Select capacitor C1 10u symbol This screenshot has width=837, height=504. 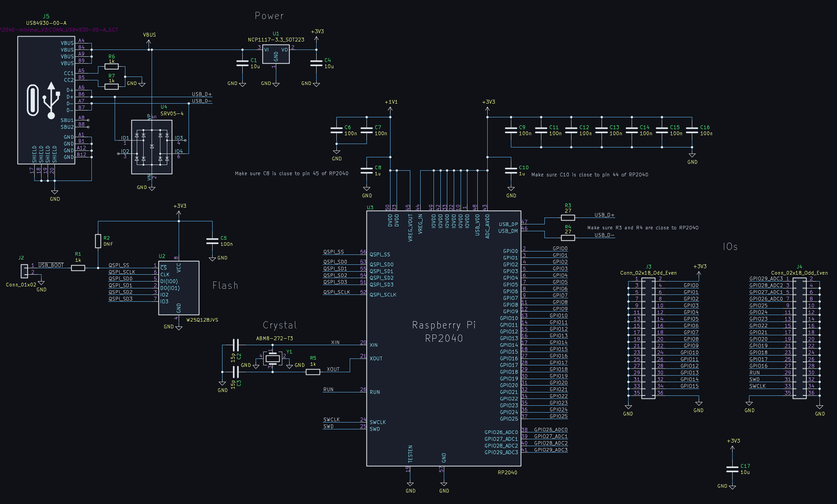242,63
